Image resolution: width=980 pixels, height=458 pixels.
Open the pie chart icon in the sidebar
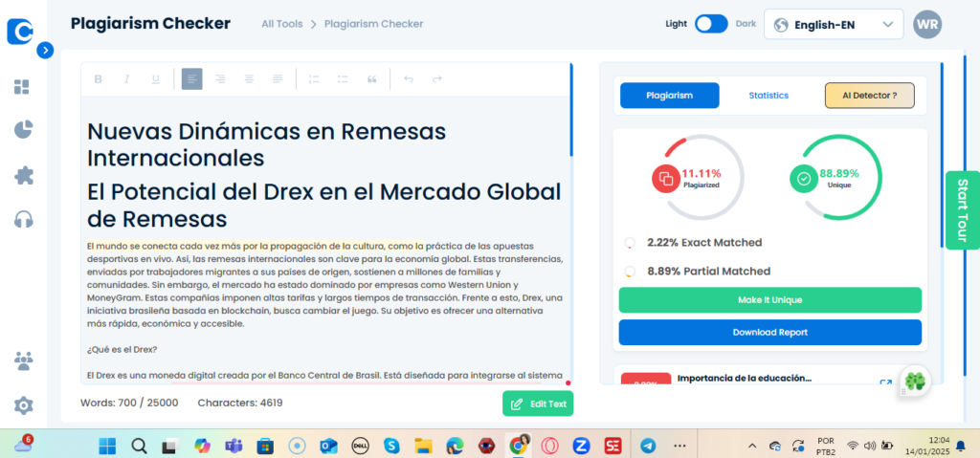[x=23, y=130]
